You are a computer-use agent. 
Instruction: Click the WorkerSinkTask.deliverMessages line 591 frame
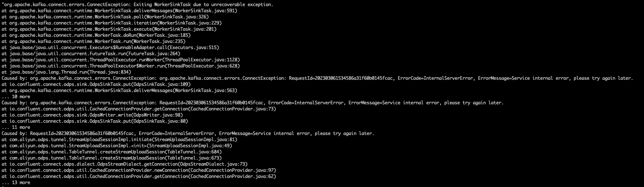(119, 11)
